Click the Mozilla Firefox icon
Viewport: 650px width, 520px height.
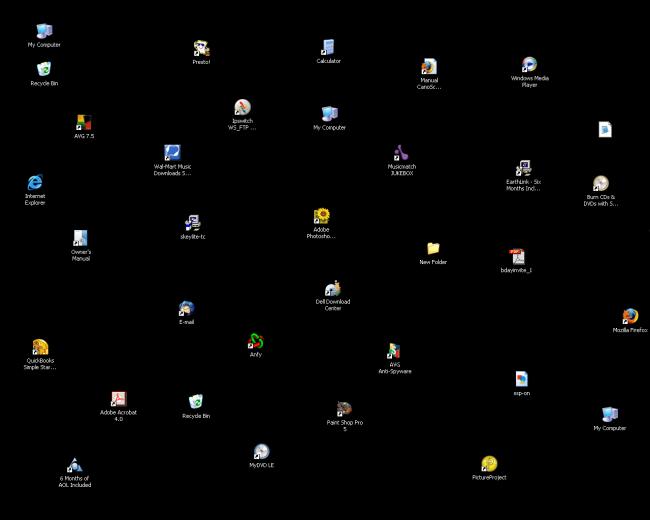pos(630,317)
